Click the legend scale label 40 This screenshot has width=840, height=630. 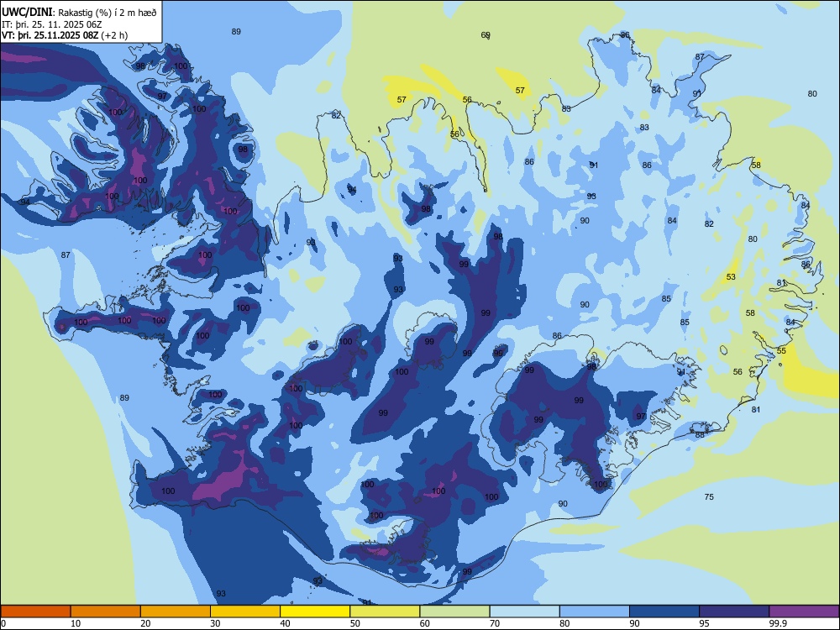click(x=285, y=623)
